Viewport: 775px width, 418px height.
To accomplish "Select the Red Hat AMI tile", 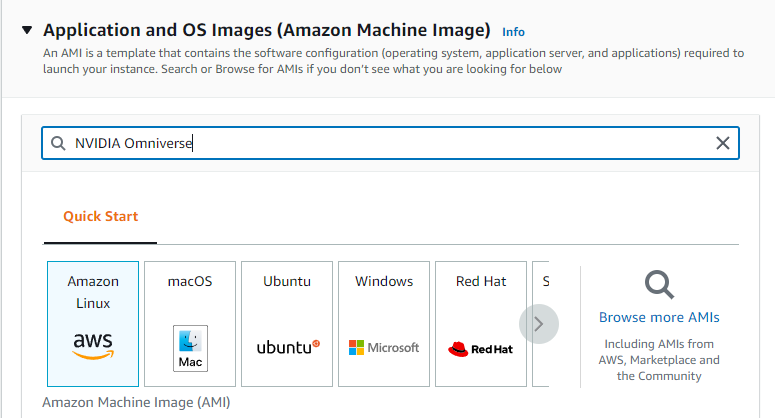I will pyautogui.click(x=481, y=324).
